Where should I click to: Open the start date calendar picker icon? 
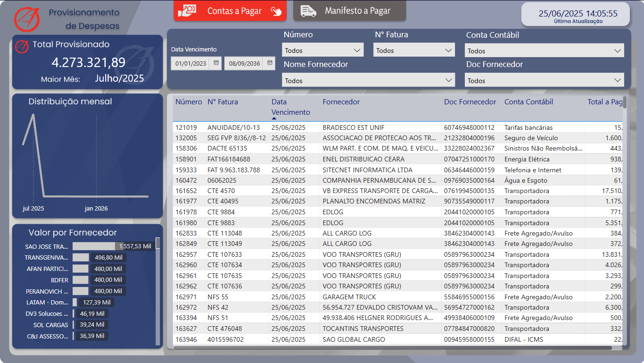point(216,63)
